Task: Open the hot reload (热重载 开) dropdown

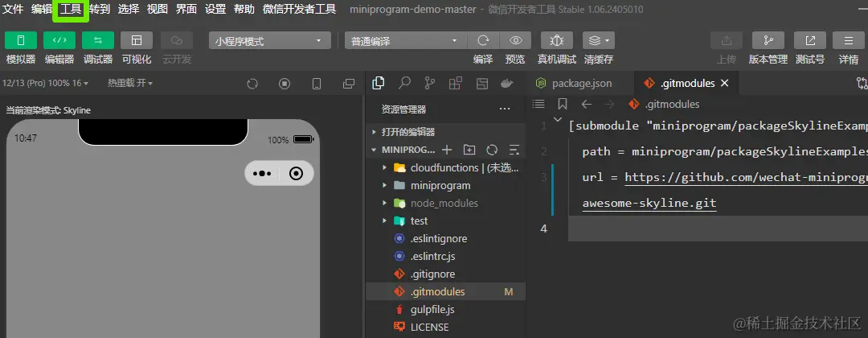Action: 130,83
